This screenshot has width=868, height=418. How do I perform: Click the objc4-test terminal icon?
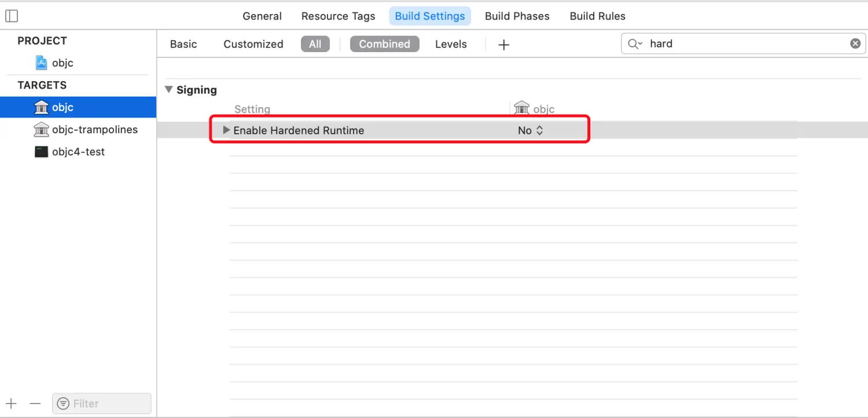(x=41, y=152)
